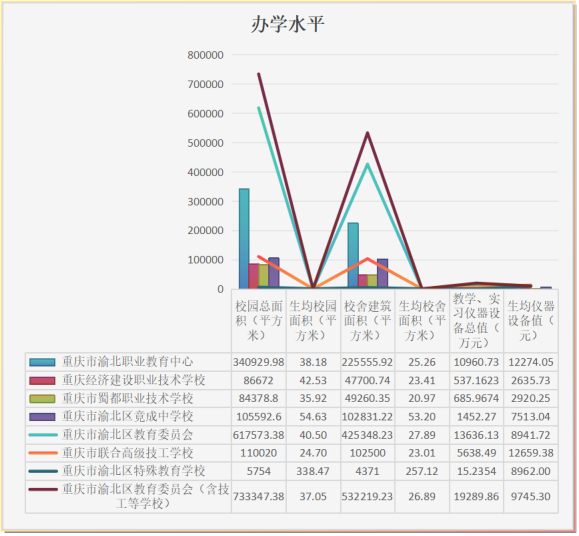Viewport: 579px width, 536px height.
Task: Click the chart title 办学水平
Action: coord(287,25)
